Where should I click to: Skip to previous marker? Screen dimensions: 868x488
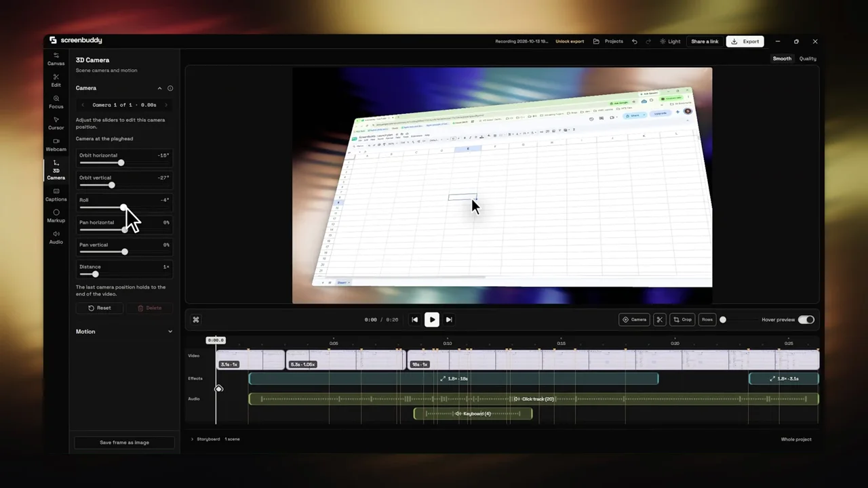(415, 320)
